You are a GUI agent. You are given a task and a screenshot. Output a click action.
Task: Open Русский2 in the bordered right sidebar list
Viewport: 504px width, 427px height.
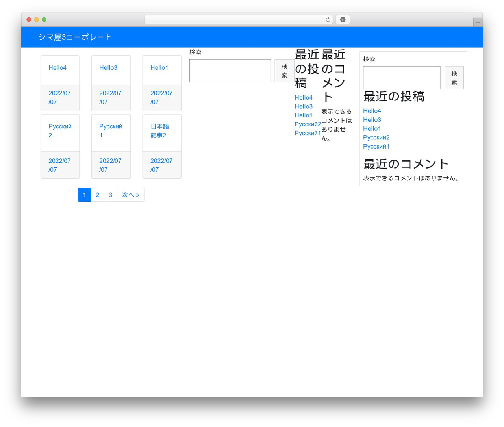(x=376, y=137)
